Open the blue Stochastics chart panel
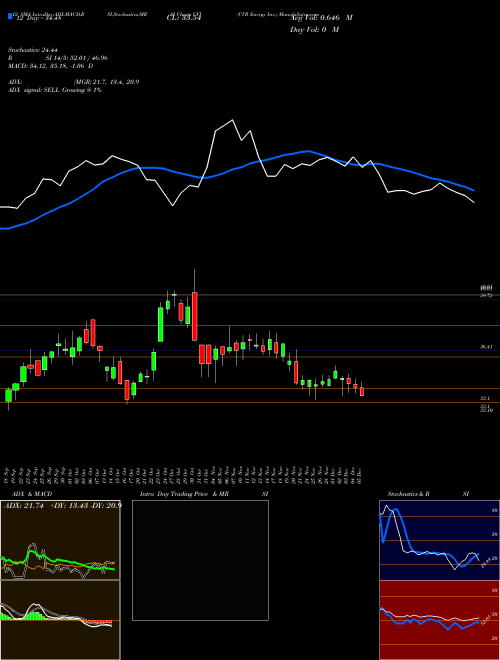Screen dimensions: 500x660 tap(439, 540)
